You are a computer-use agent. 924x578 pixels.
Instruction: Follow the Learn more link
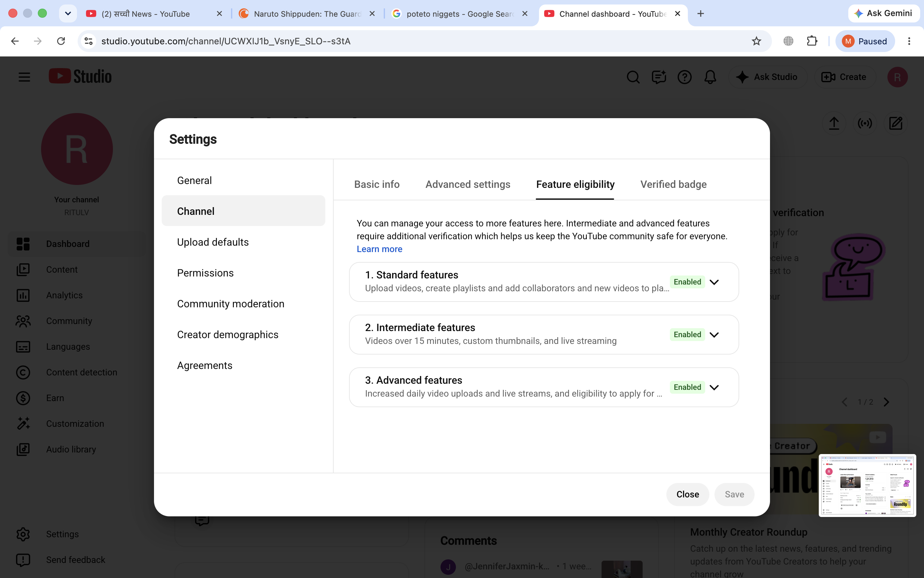pos(380,249)
